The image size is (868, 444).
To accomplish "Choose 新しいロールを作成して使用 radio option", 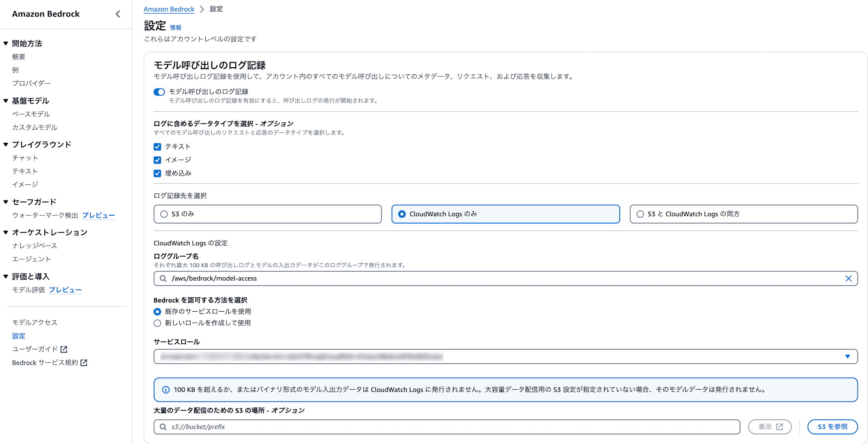I will (x=158, y=323).
